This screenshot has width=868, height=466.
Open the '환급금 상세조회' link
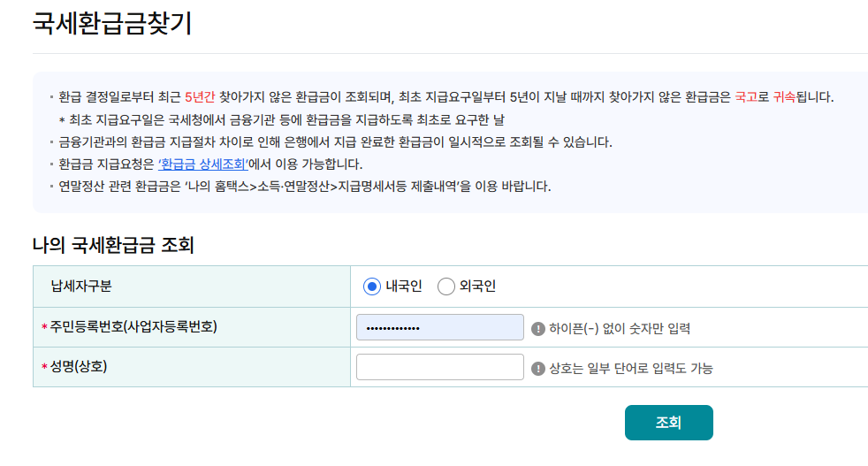click(202, 164)
